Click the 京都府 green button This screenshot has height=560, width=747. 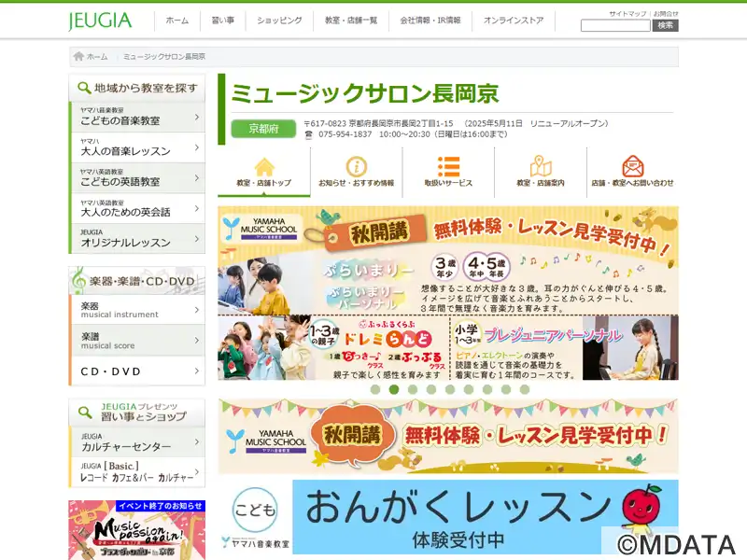click(263, 129)
